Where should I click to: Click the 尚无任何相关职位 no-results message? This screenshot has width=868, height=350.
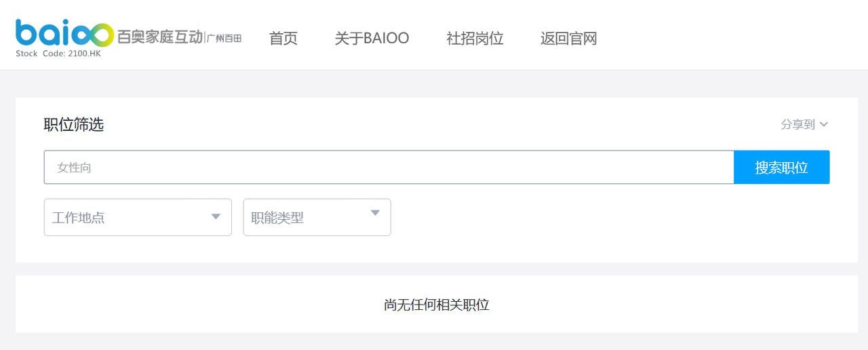(x=437, y=305)
